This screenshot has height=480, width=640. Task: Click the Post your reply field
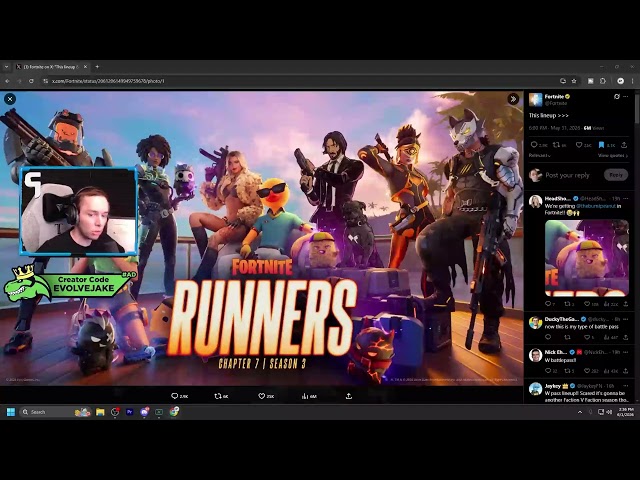(x=567, y=175)
